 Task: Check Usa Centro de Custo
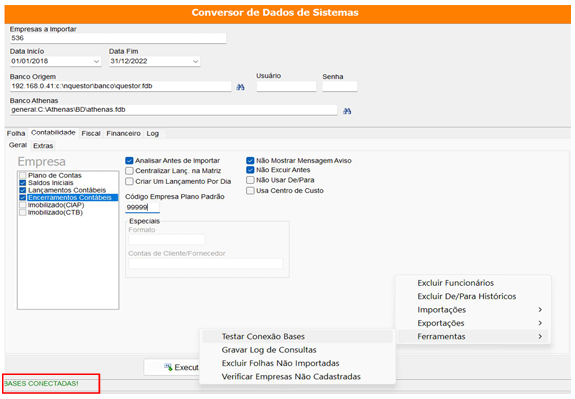(250, 191)
